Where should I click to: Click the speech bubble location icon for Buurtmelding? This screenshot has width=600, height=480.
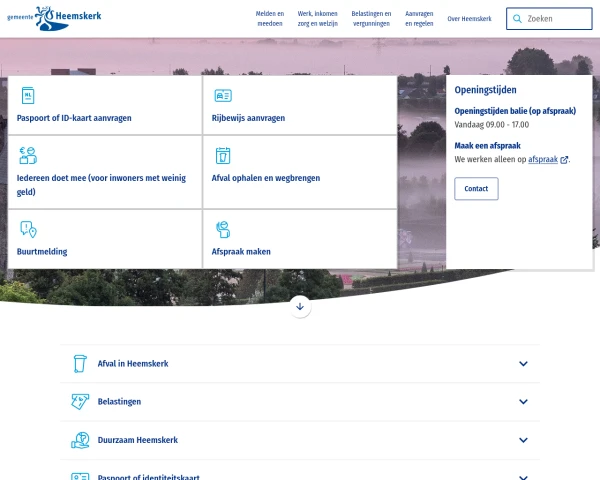28,229
